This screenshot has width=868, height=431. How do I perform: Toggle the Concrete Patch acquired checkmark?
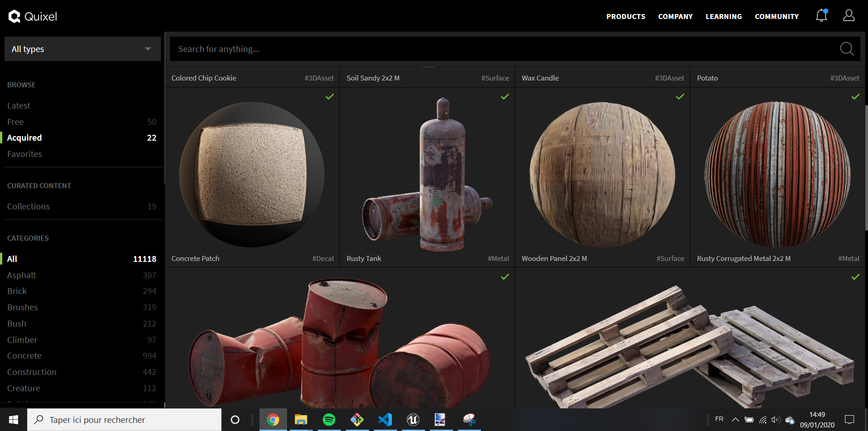point(330,96)
